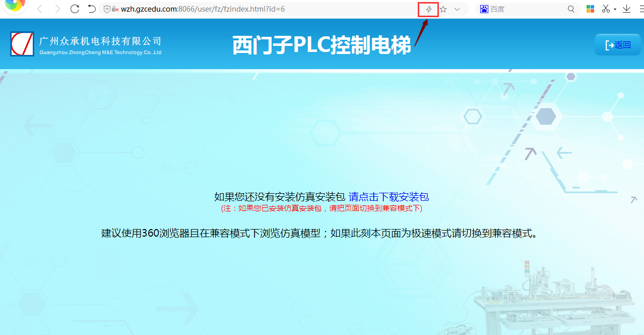644x335 pixels.
Task: Click the 广州众承机电科技有限公司 company name
Action: 100,41
